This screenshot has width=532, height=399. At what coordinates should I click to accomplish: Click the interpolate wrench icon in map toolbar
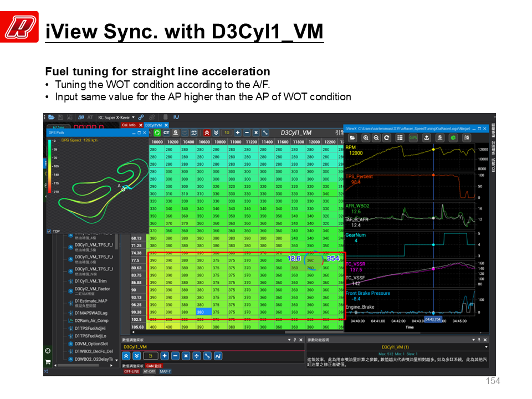point(265,132)
